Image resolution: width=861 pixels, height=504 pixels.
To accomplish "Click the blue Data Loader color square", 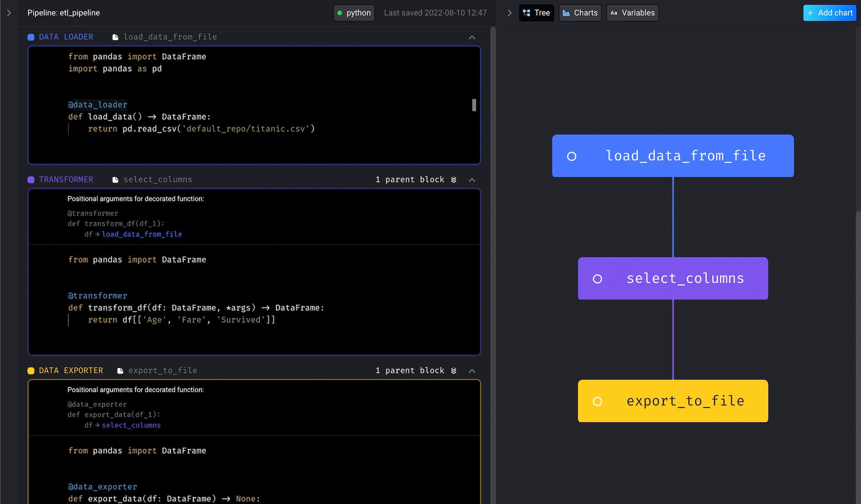I will click(x=31, y=37).
